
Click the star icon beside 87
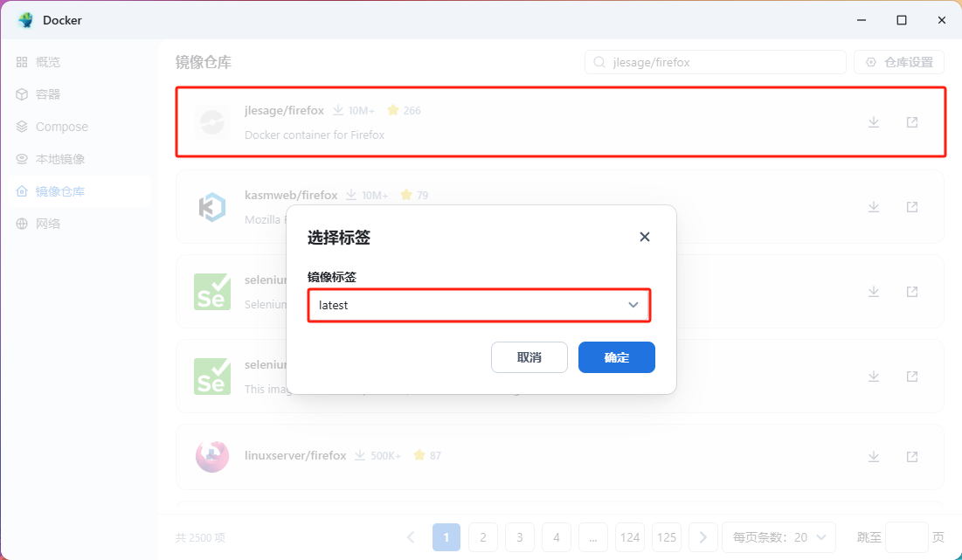(419, 455)
